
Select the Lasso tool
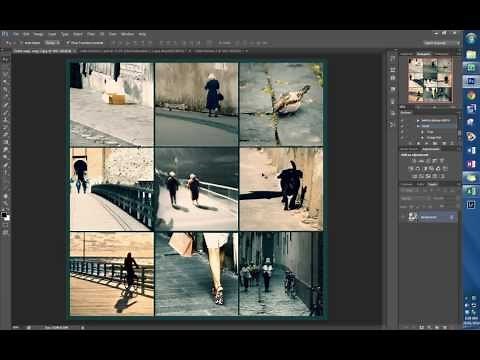[x=6, y=75]
